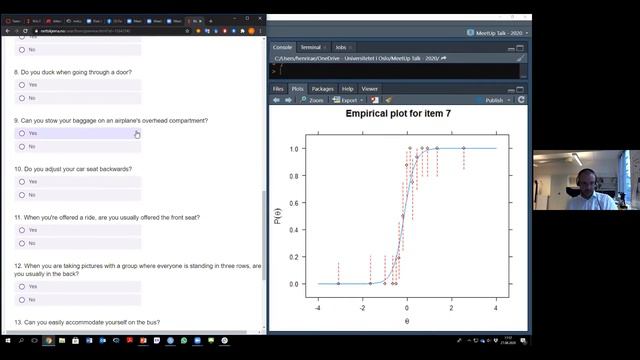Refresh the current plot
This screenshot has height=360, width=640.
[x=521, y=100]
